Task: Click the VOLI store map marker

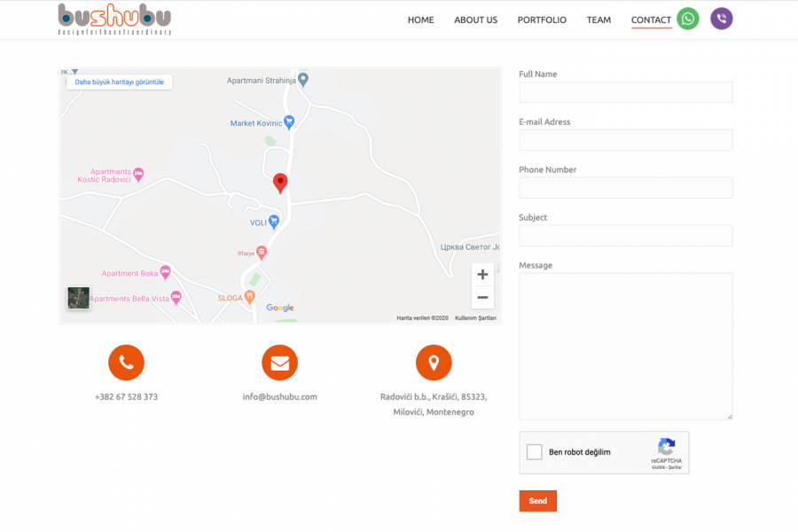Action: [275, 222]
